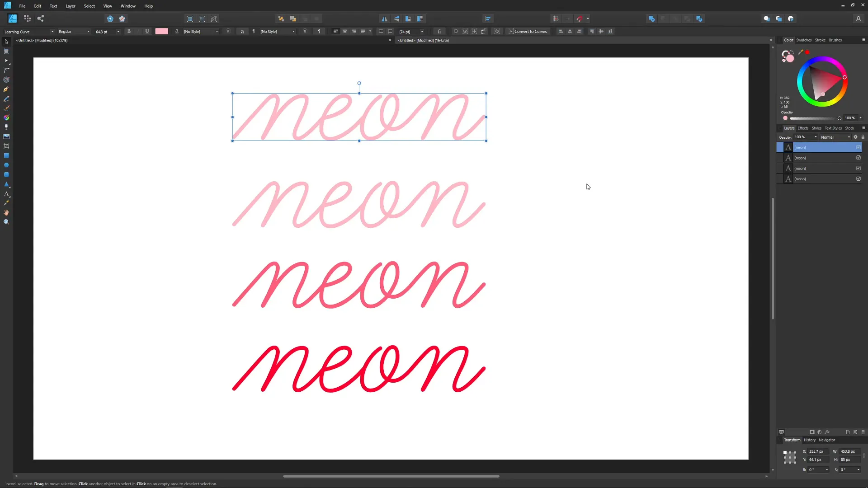Click the Convert to Curves button

[x=528, y=31]
